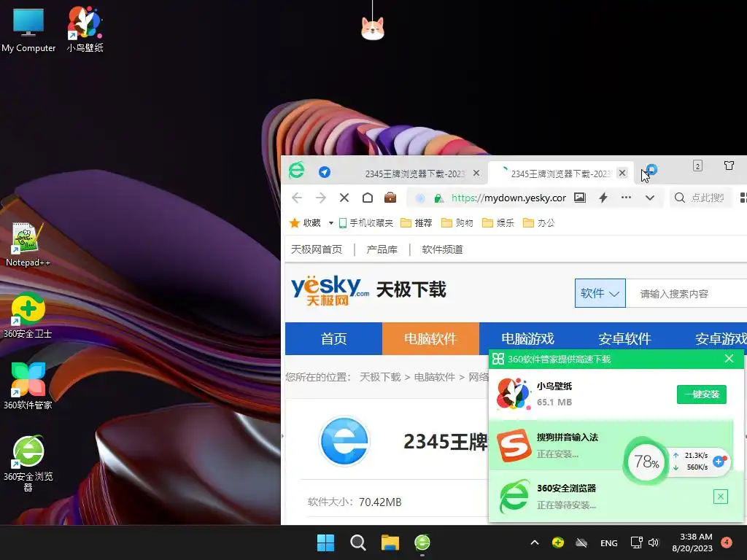This screenshot has width=747, height=560.
Task: Click the 收藏 star favorites button
Action: pyautogui.click(x=305, y=223)
